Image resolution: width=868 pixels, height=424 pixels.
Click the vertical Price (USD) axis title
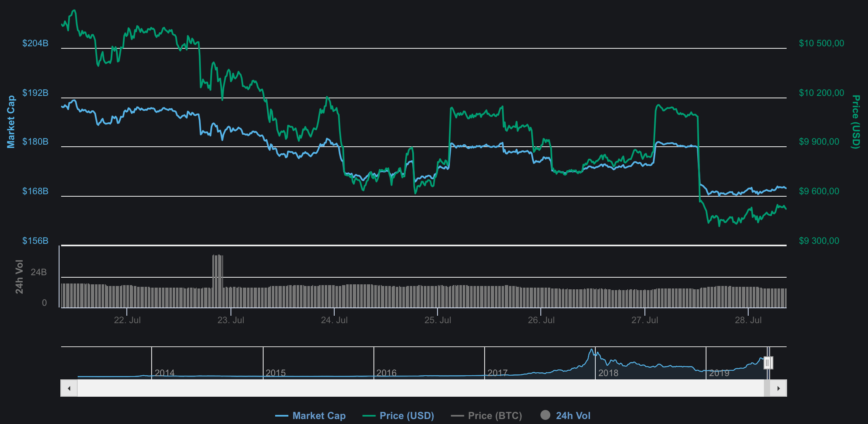(x=856, y=121)
